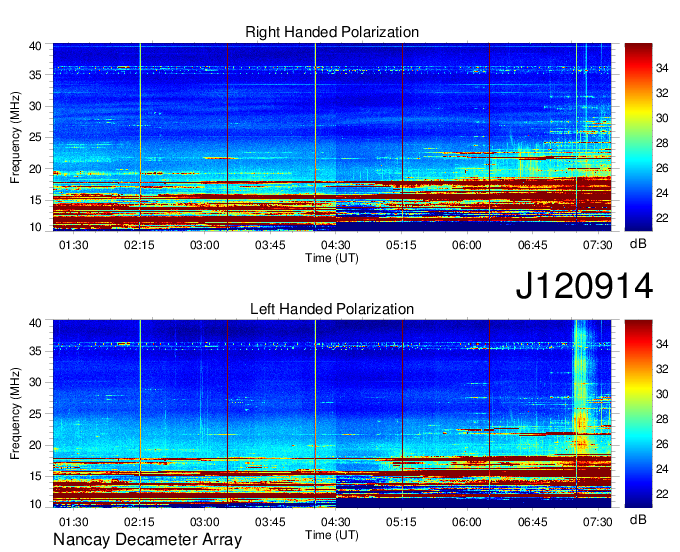Click the '35' frequency tick on the bottom plot
This screenshot has width=680, height=552.
tap(35, 351)
